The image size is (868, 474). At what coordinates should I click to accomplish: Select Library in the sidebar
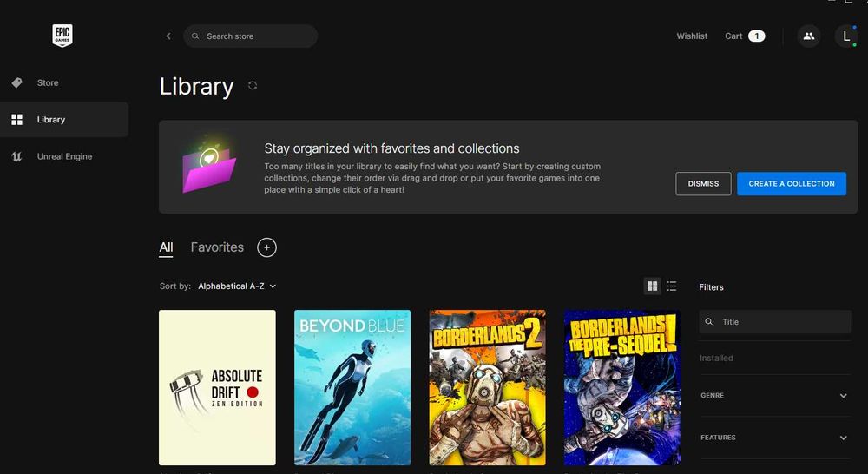point(64,120)
